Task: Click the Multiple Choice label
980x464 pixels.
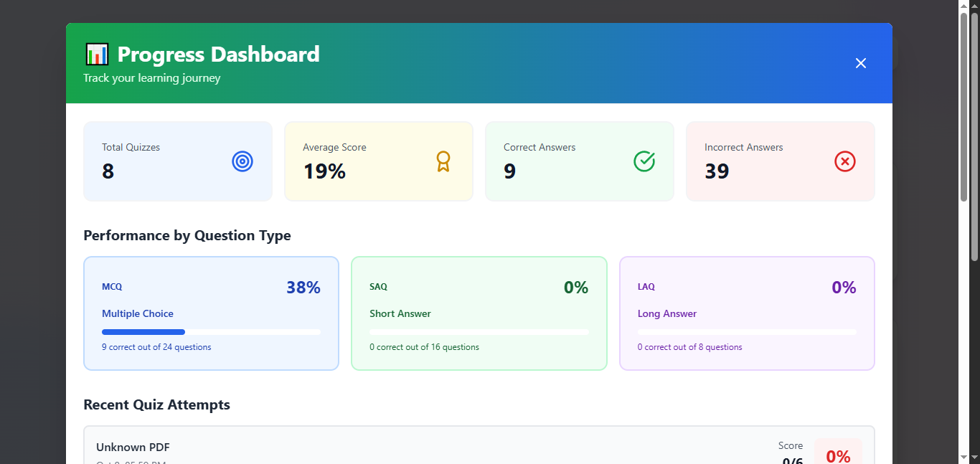Action: tap(138, 313)
